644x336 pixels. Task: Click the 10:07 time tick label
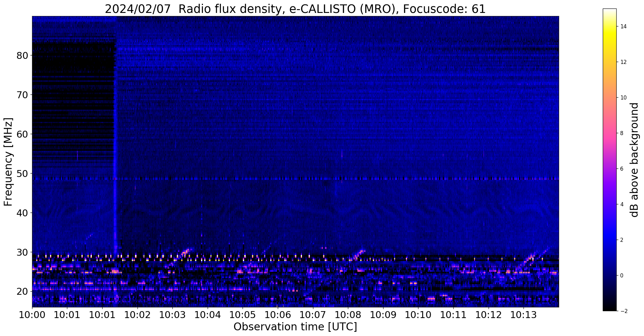click(313, 315)
